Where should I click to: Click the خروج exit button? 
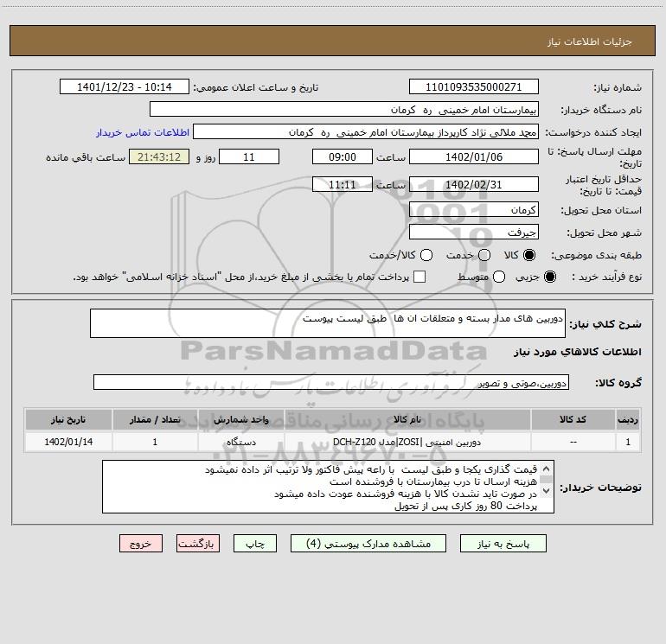coord(141,544)
